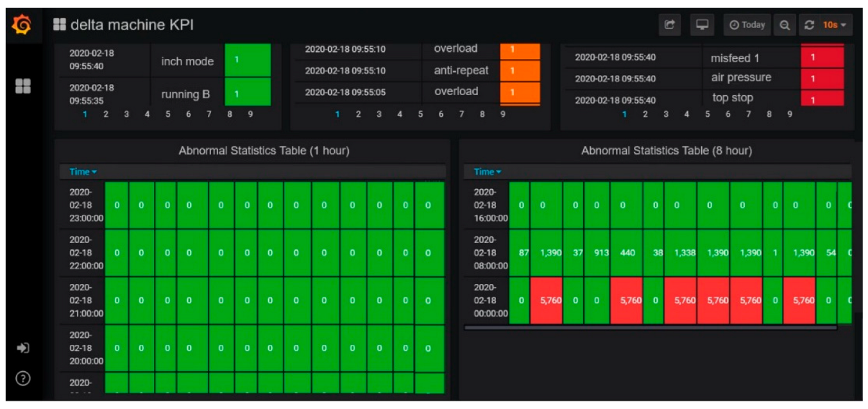Click horizontal scrollbar under 8 hour table

coord(650,328)
